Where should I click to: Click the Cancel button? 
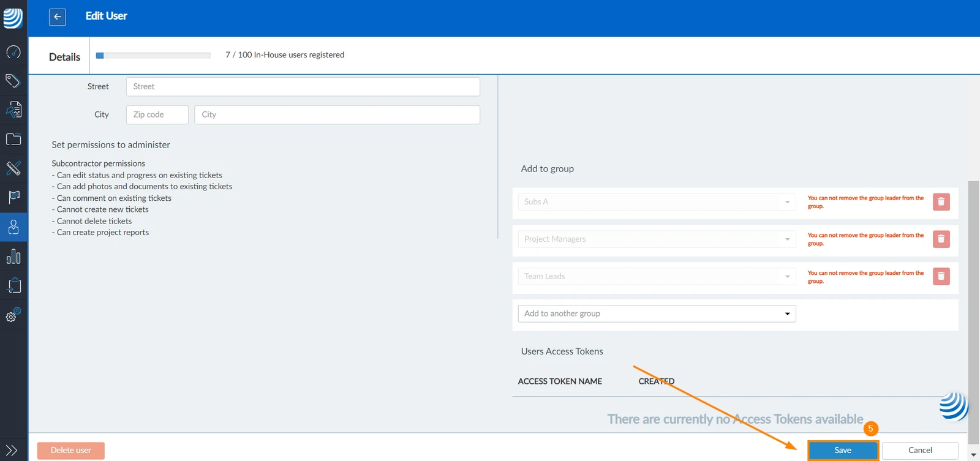coord(920,451)
